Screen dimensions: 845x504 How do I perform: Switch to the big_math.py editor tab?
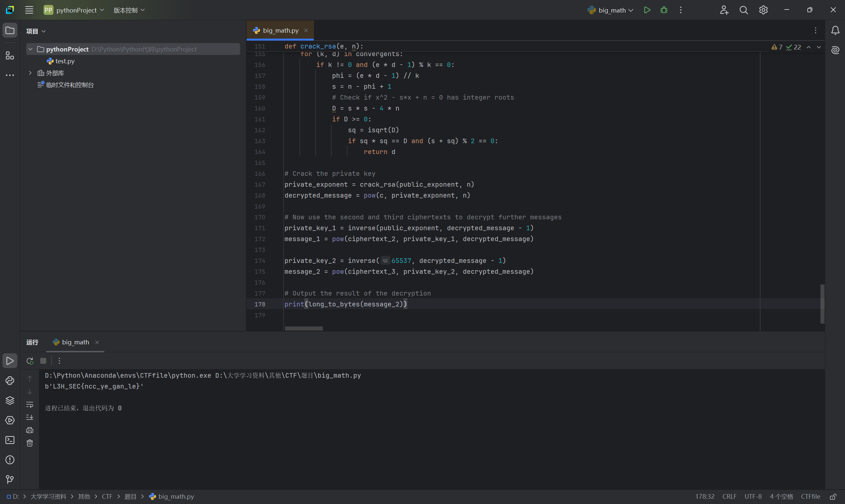pos(280,31)
